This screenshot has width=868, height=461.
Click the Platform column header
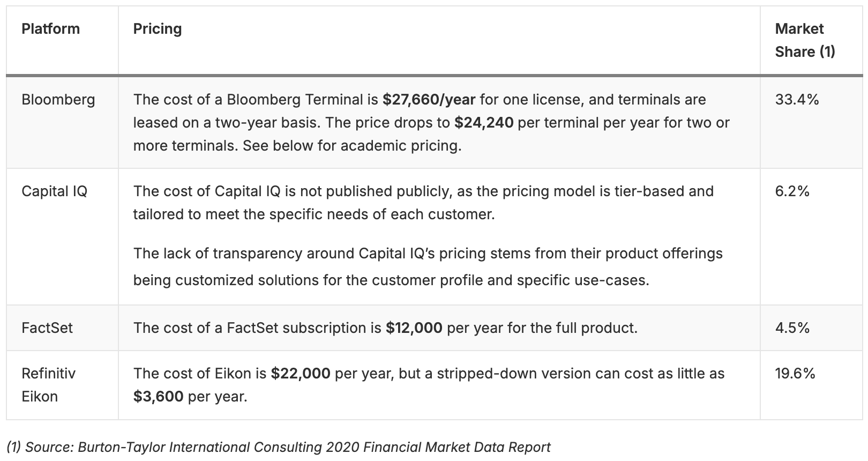tap(50, 29)
